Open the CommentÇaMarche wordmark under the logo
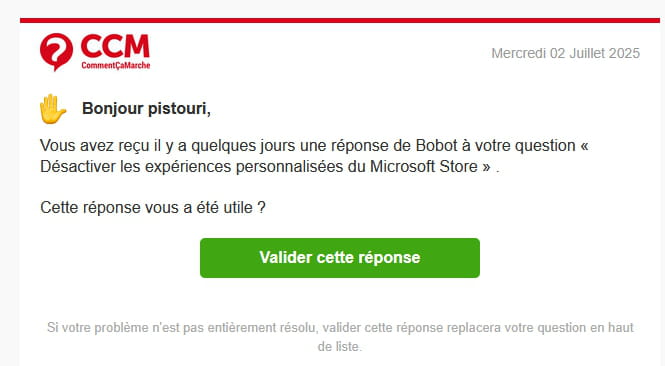Screen dimensions: 665x366 point(116,65)
